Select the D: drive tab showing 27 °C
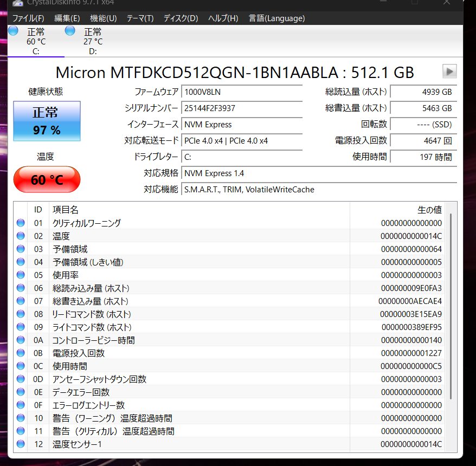 (x=93, y=41)
